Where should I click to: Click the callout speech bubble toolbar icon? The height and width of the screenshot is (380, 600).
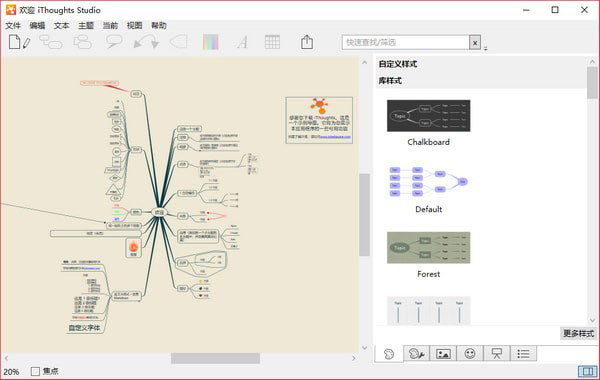[x=114, y=42]
